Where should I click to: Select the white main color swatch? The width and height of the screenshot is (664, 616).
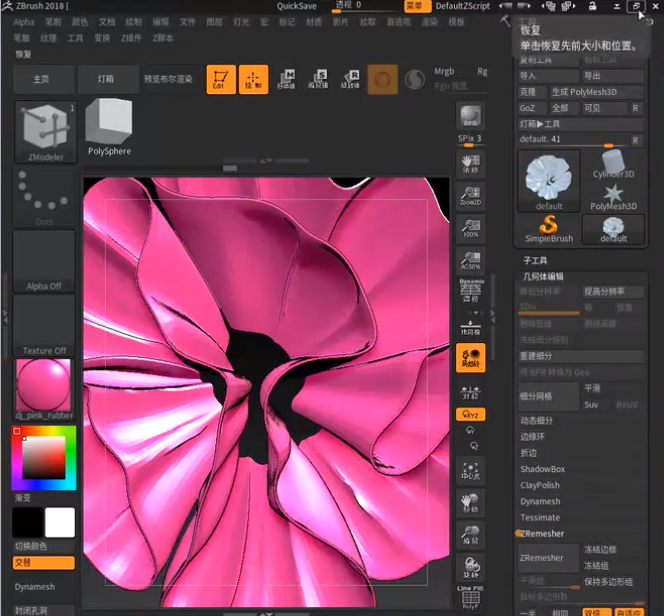click(x=60, y=522)
